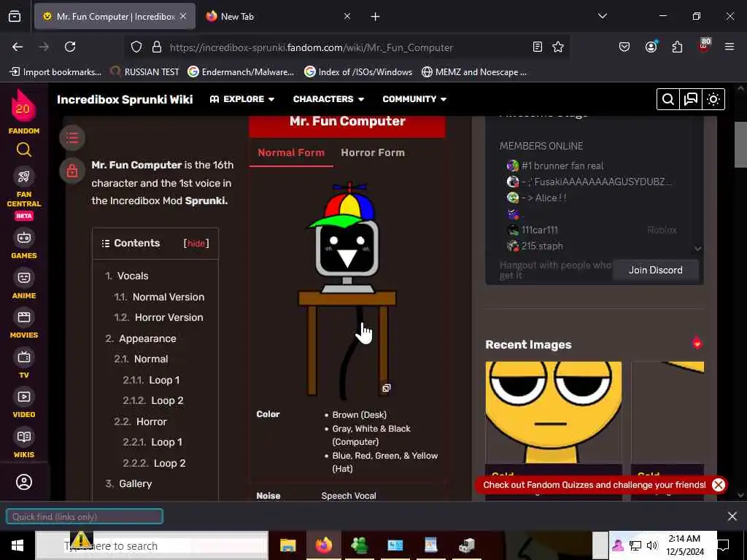Image resolution: width=747 pixels, height=560 pixels.
Task: Open the Windows Start button
Action: [x=18, y=545]
